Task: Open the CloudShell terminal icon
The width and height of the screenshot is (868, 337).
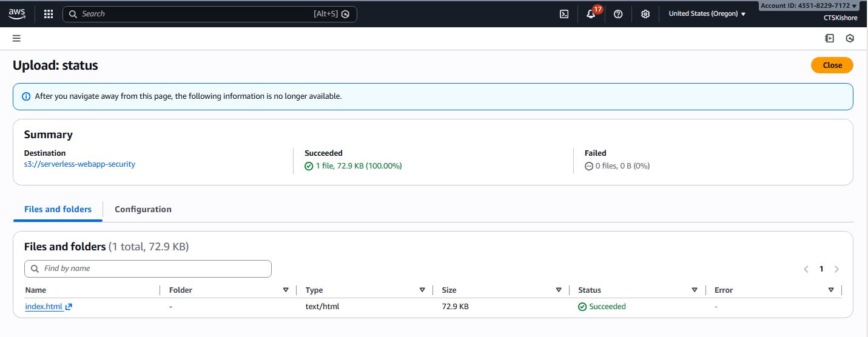Action: (x=564, y=14)
